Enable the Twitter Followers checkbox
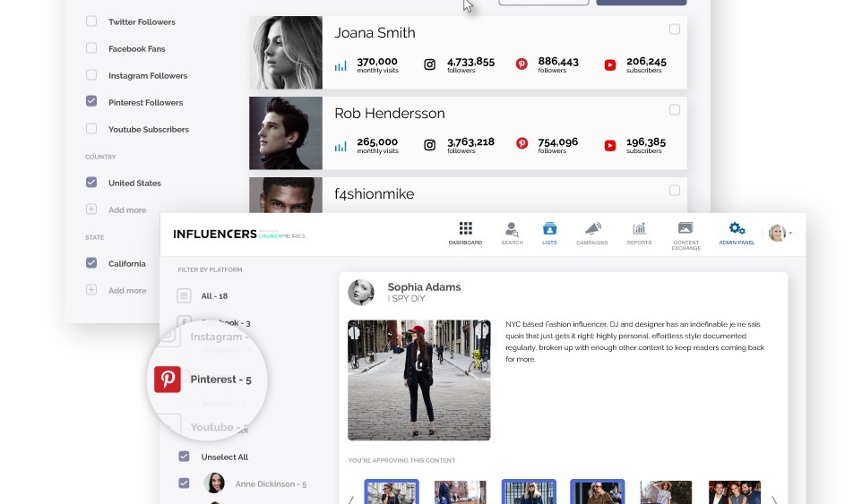 click(91, 21)
